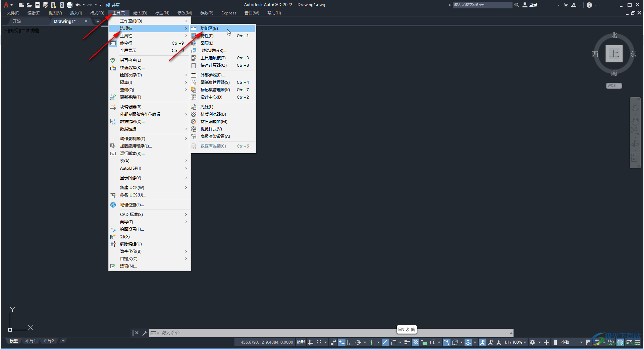Screen dimensions: 644x349
Task: Open the status bar customization menu icon
Action: 637,342
